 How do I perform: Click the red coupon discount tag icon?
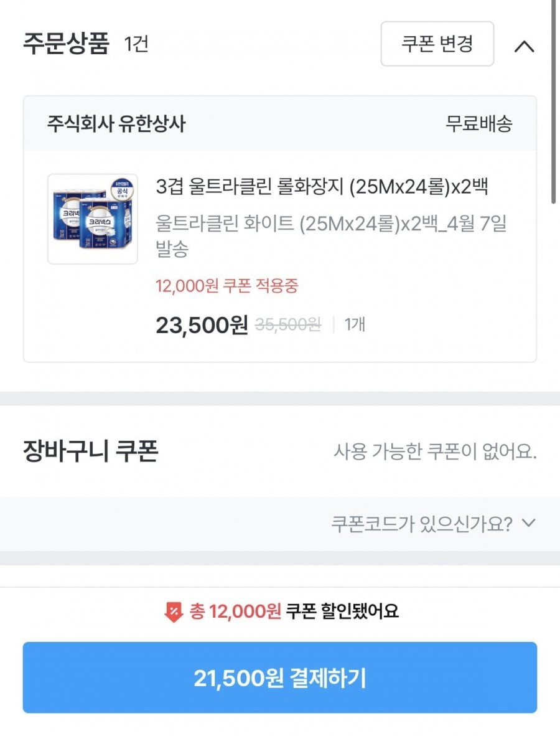173,612
